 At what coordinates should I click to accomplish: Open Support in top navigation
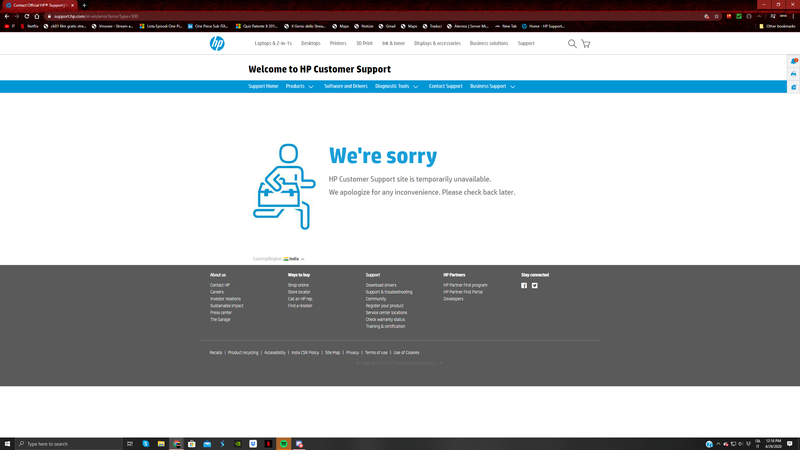pyautogui.click(x=526, y=43)
